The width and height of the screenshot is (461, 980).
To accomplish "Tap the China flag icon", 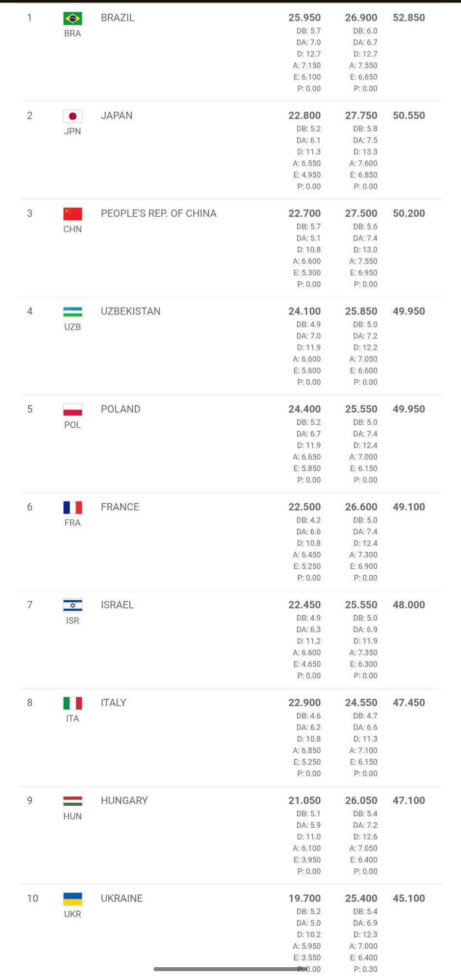I will tap(73, 214).
